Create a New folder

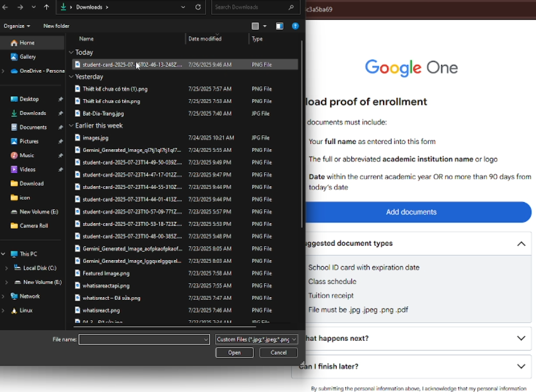pyautogui.click(x=56, y=26)
